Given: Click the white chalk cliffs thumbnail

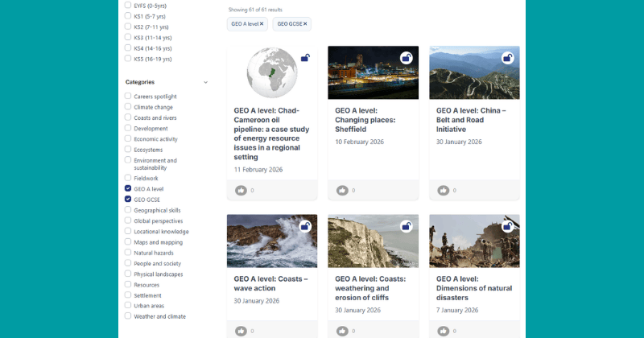Looking at the screenshot, I should coord(373,241).
